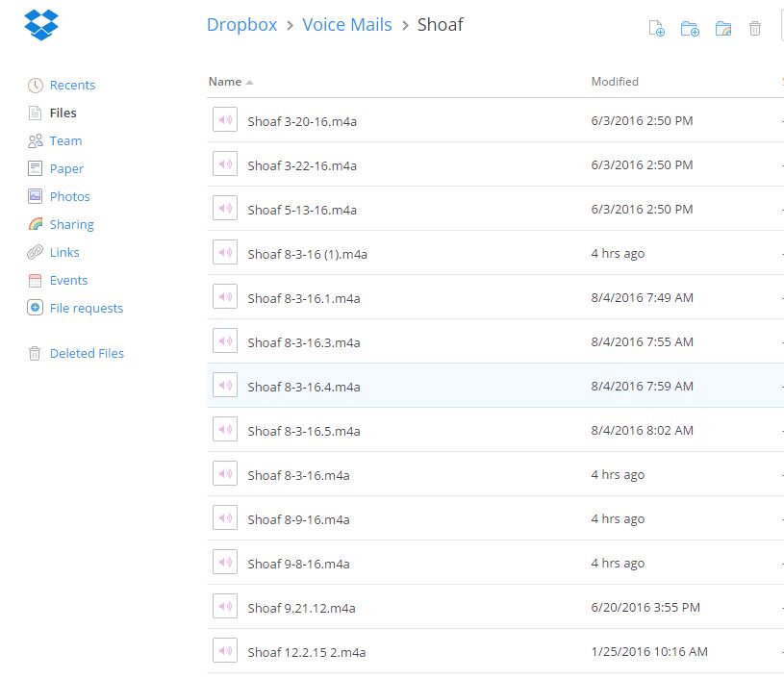
Task: Click the Sharing rainbow icon
Action: pos(35,224)
